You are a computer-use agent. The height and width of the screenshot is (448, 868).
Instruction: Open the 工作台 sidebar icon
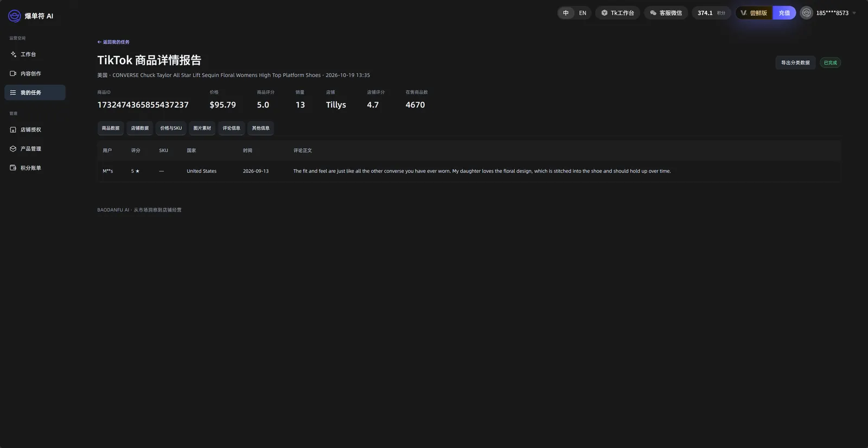coord(14,54)
